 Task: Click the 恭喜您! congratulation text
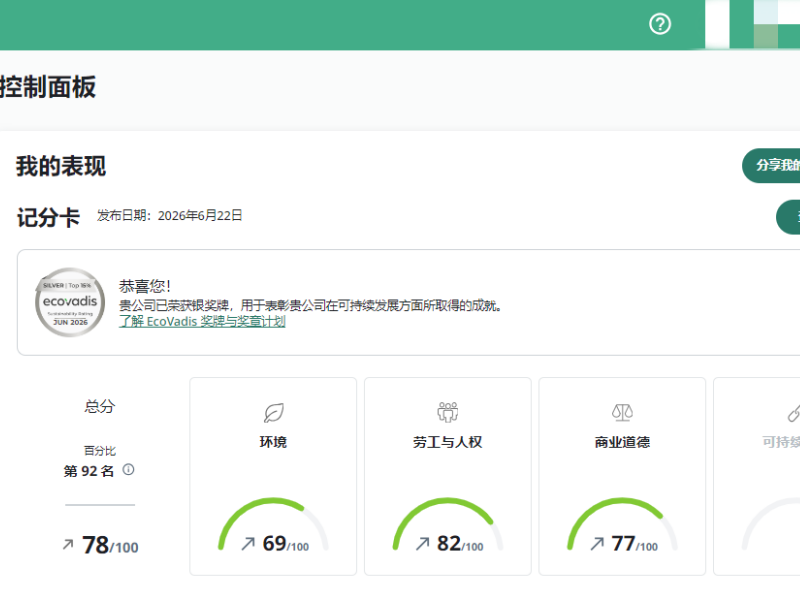coord(145,286)
